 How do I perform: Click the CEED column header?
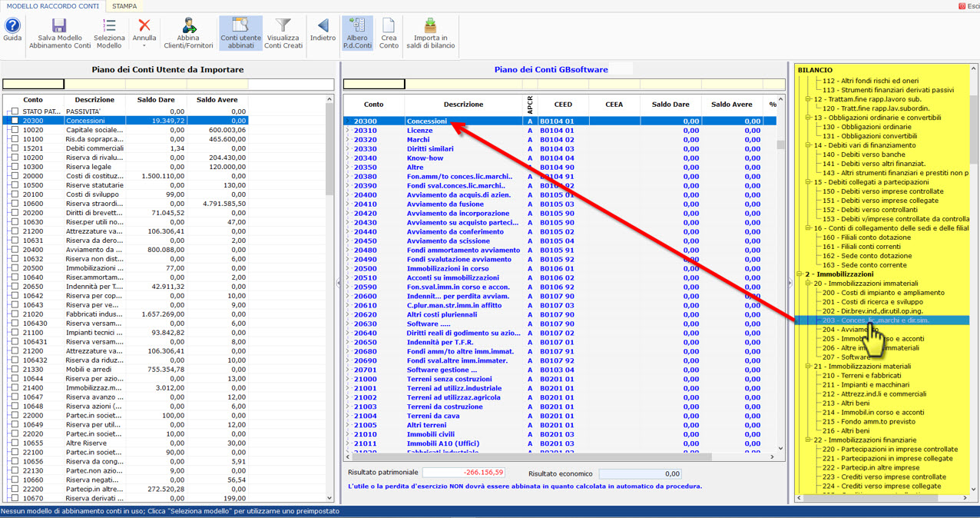click(x=564, y=105)
